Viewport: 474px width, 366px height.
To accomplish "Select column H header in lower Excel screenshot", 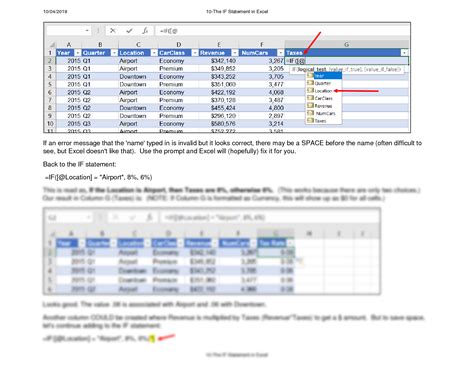I will pos(309,233).
